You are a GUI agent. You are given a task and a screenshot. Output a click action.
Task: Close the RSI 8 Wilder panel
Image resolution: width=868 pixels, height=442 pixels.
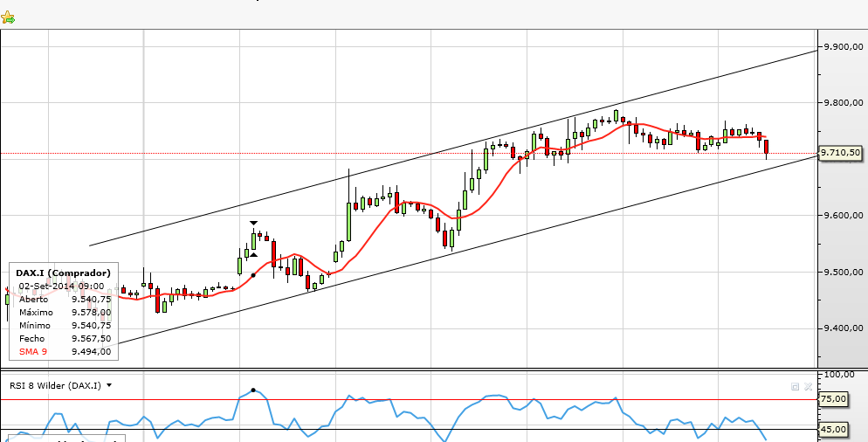coord(808,385)
